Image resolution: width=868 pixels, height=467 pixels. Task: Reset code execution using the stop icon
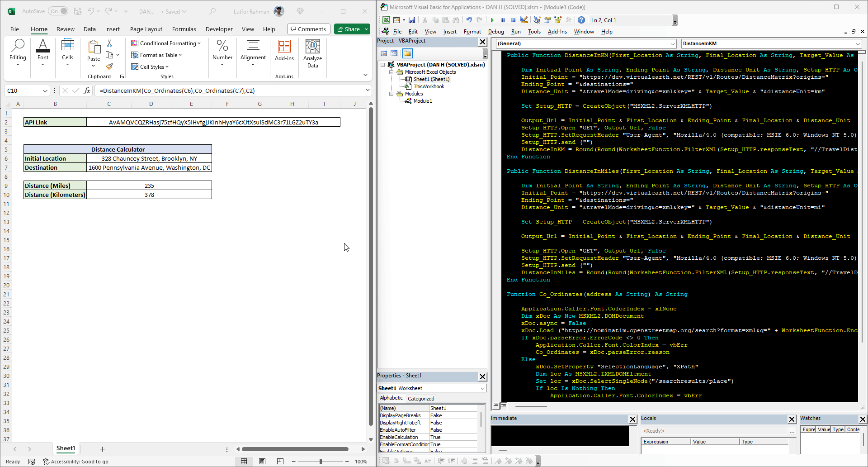click(x=514, y=20)
